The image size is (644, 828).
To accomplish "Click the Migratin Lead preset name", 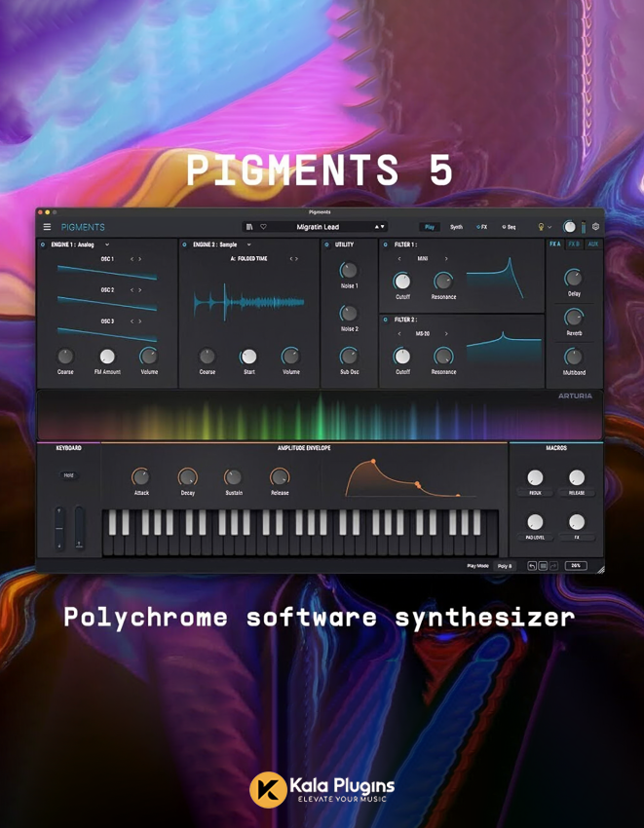I will pos(318,227).
